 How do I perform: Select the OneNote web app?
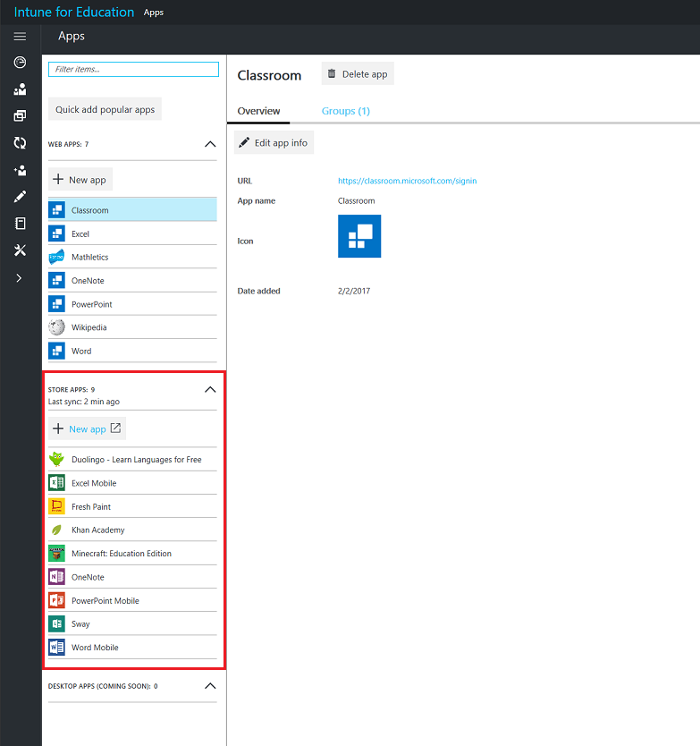click(x=132, y=280)
